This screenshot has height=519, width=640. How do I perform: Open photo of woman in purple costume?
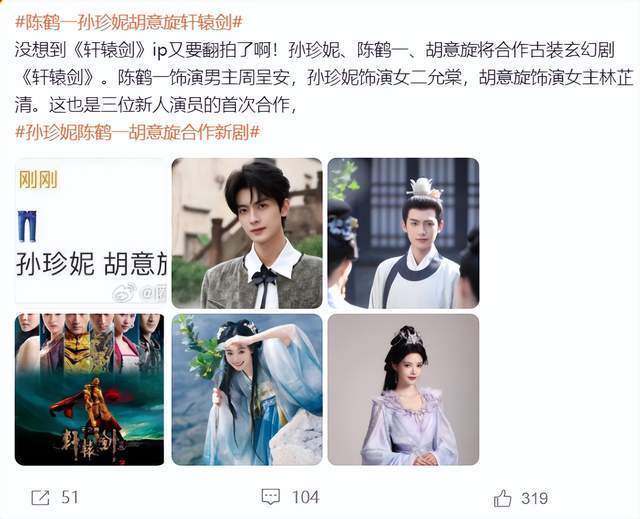tap(403, 389)
